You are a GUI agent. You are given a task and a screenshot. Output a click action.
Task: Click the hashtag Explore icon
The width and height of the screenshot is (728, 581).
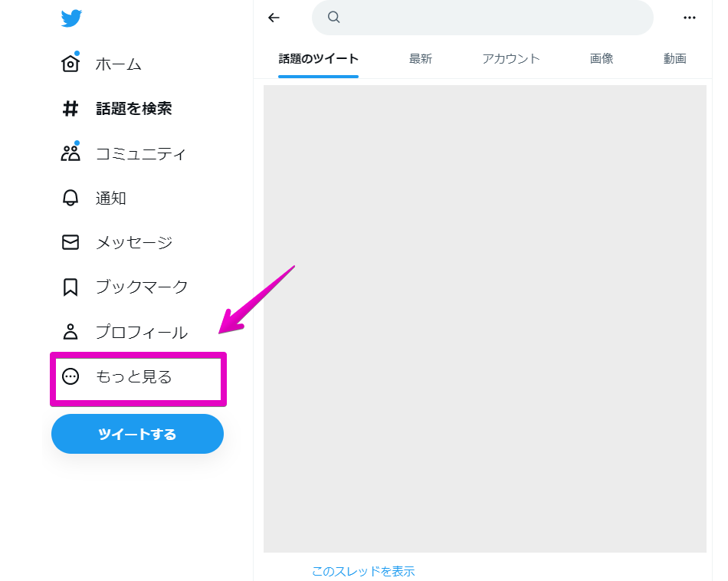tap(70, 109)
